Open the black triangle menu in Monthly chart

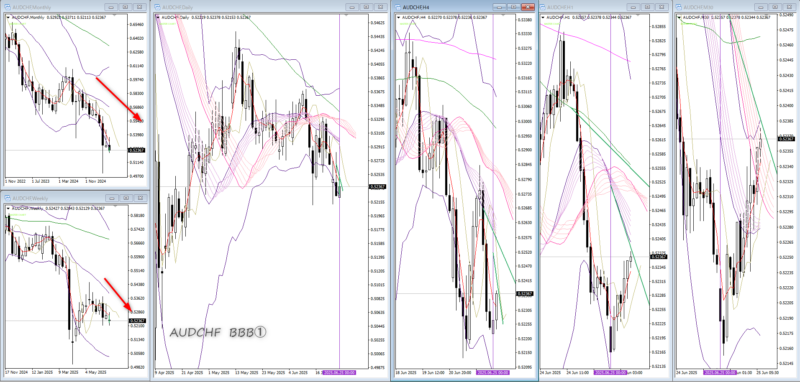8,17
